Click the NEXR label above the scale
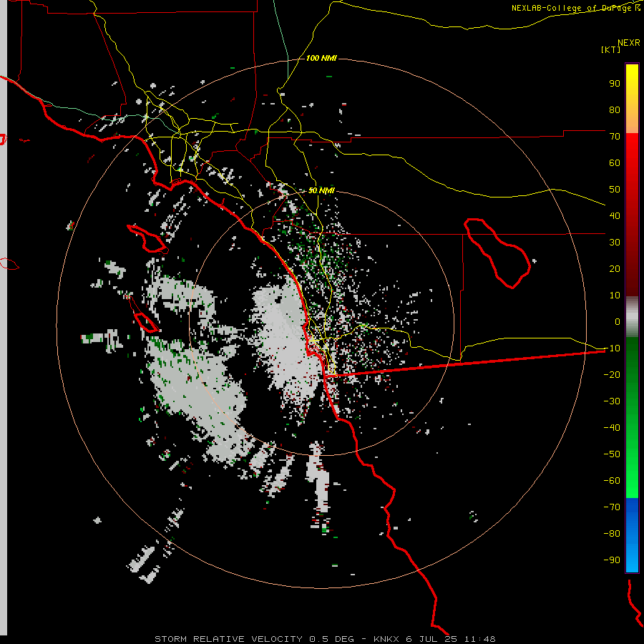This screenshot has width=644, height=644. (628, 43)
